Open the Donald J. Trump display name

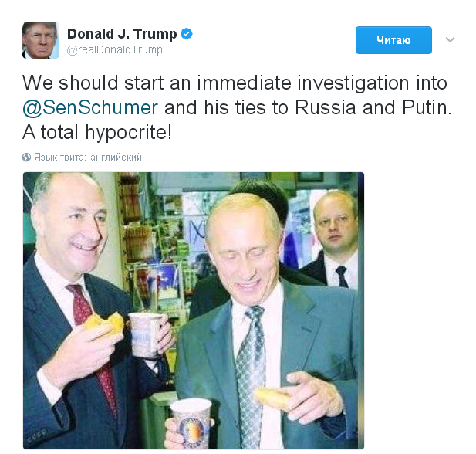pyautogui.click(x=122, y=34)
